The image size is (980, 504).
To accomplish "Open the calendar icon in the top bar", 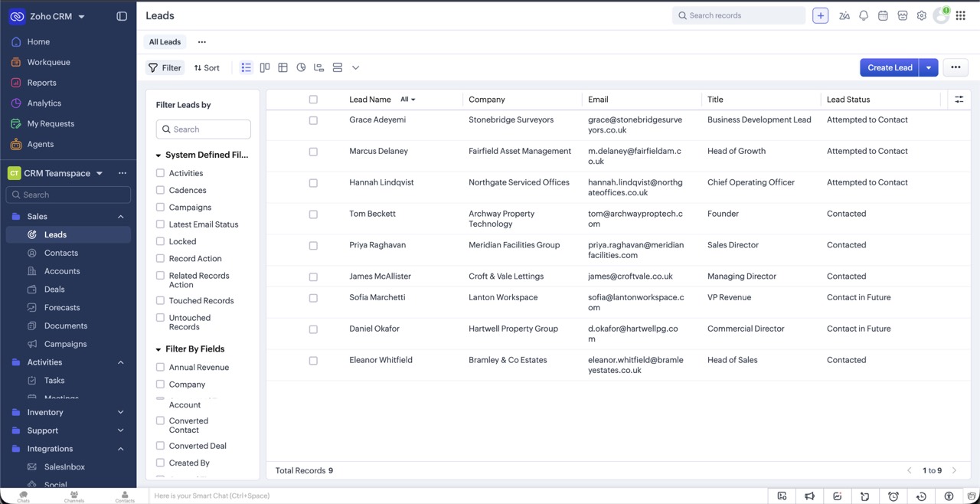I will [x=883, y=15].
